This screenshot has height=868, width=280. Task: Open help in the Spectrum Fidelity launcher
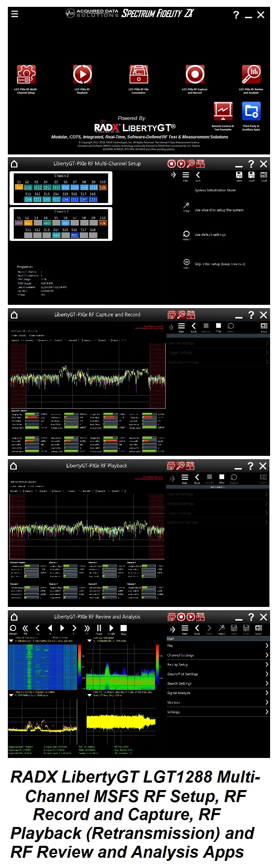click(x=236, y=15)
